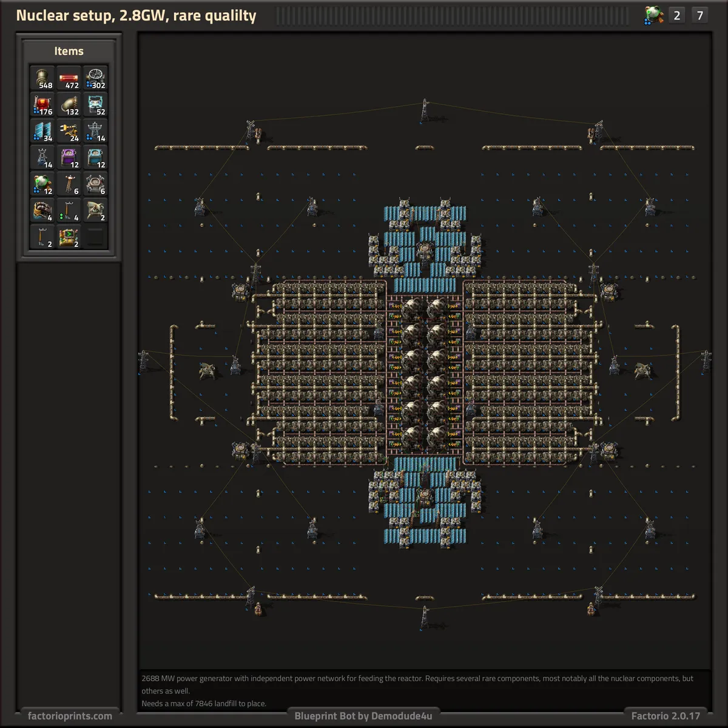The width and height of the screenshot is (728, 728).
Task: Click the upper-right roboport in blueprint
Action: pos(608,291)
